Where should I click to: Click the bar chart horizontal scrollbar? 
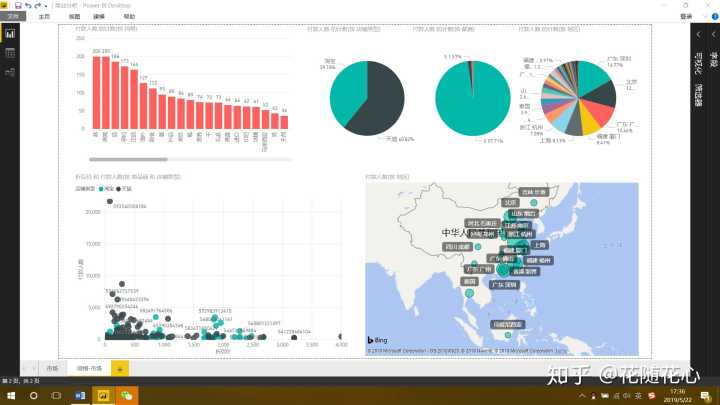[130, 159]
